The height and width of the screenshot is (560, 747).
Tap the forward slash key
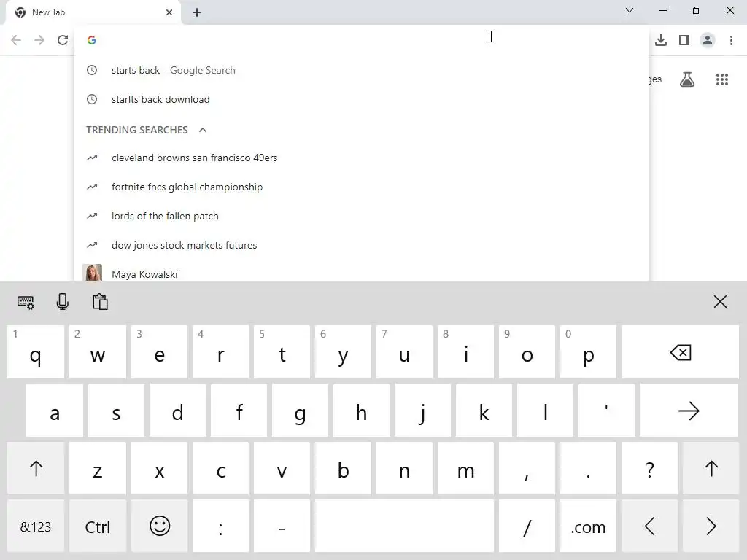(527, 526)
